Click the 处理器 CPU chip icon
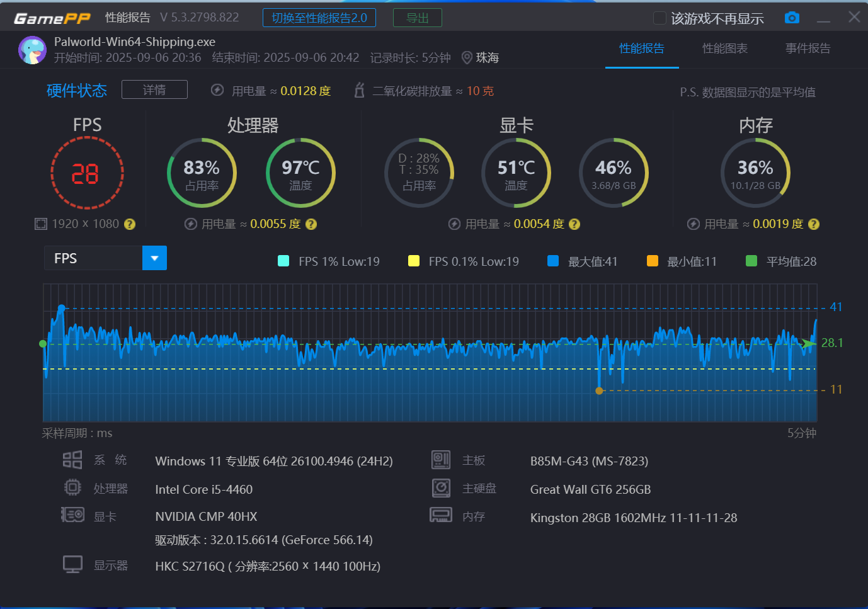The image size is (868, 609). point(72,487)
